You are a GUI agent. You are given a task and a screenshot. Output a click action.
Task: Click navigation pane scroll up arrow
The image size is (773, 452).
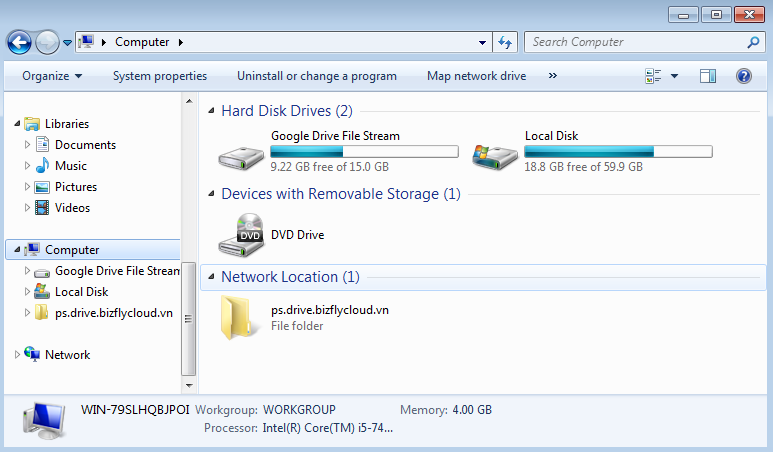coord(189,101)
